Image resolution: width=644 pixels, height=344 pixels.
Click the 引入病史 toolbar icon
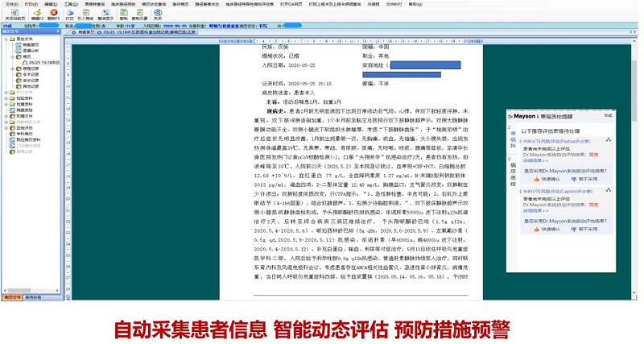pyautogui.click(x=86, y=15)
